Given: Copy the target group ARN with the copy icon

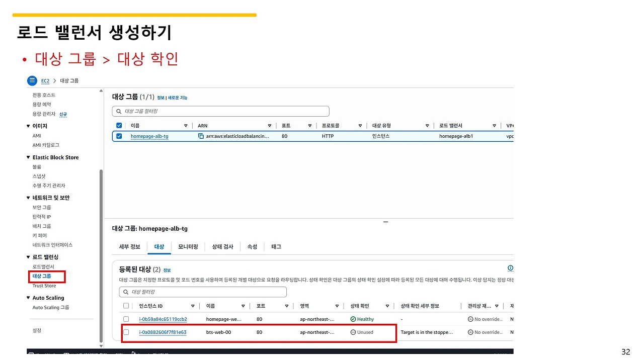Looking at the screenshot, I should coord(201,136).
